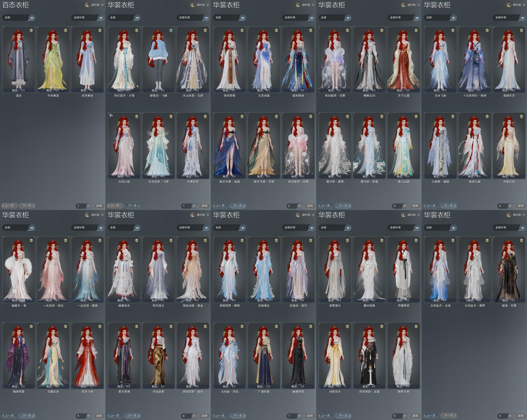Click crossed-out trash icon on 憩雪归·飞檐 card
This screenshot has height=420, width=527.
(171, 30)
